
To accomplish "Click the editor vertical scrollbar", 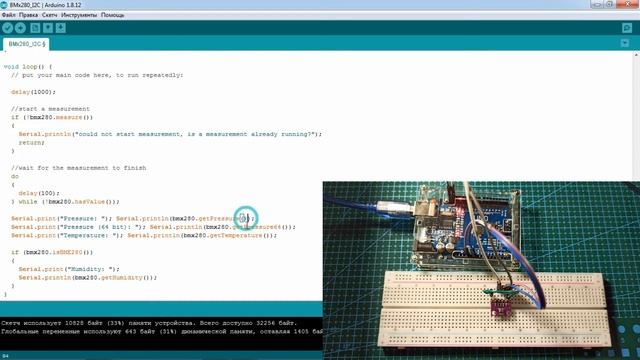I will [x=636, y=116].
